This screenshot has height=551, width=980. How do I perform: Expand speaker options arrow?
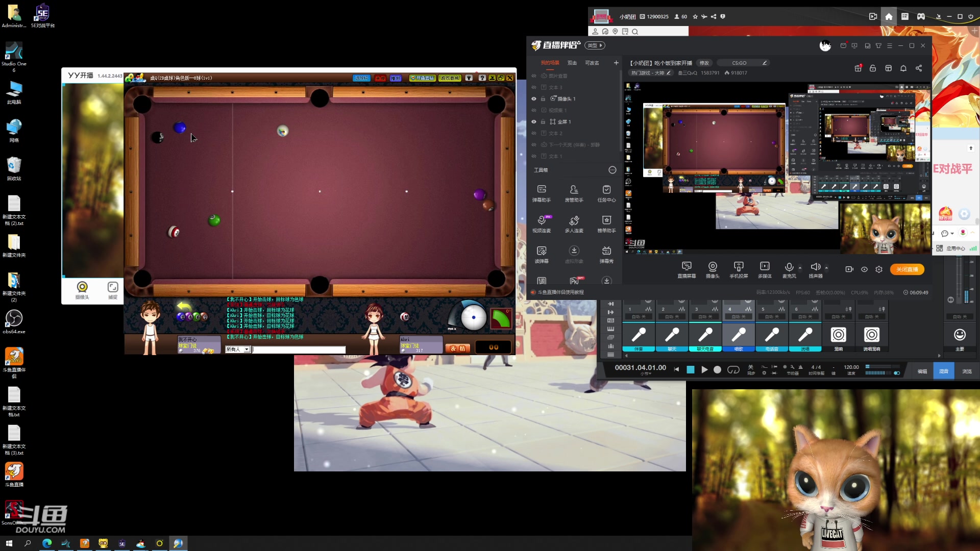coord(826,267)
